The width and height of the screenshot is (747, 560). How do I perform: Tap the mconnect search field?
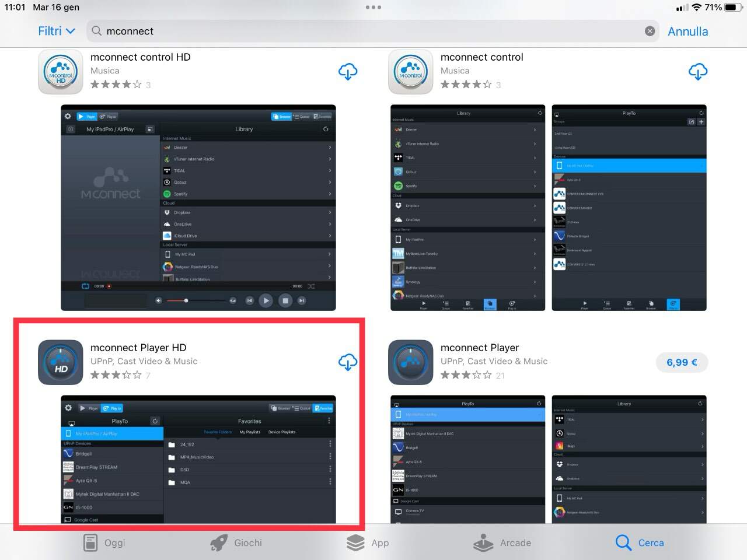pos(373,31)
